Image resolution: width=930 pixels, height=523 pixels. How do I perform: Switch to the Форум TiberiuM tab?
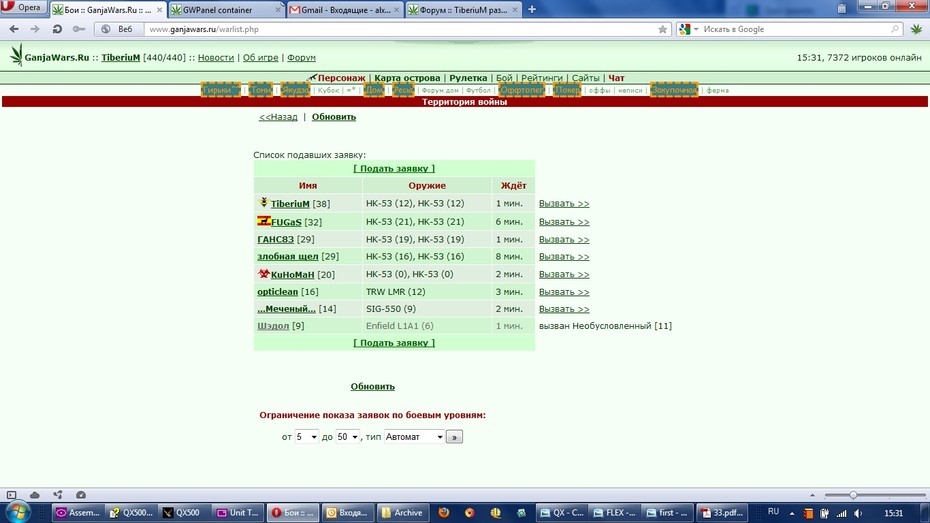tap(463, 10)
